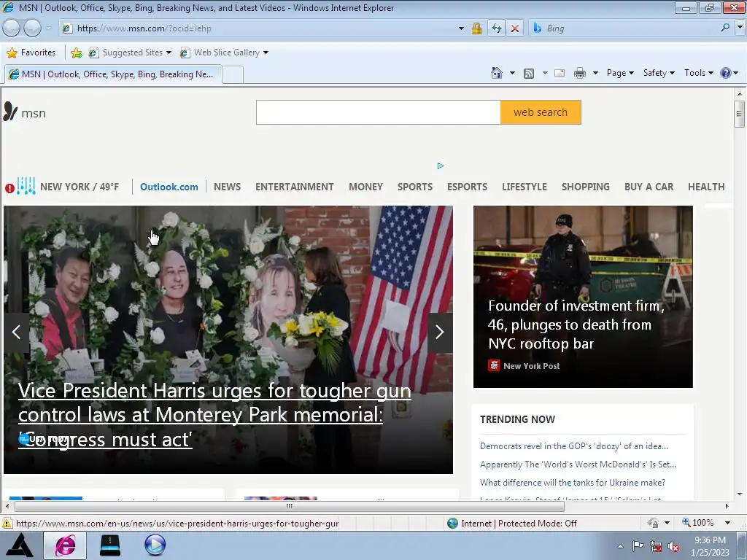Click the Print icon
Image resolution: width=747 pixels, height=560 pixels.
pyautogui.click(x=580, y=73)
